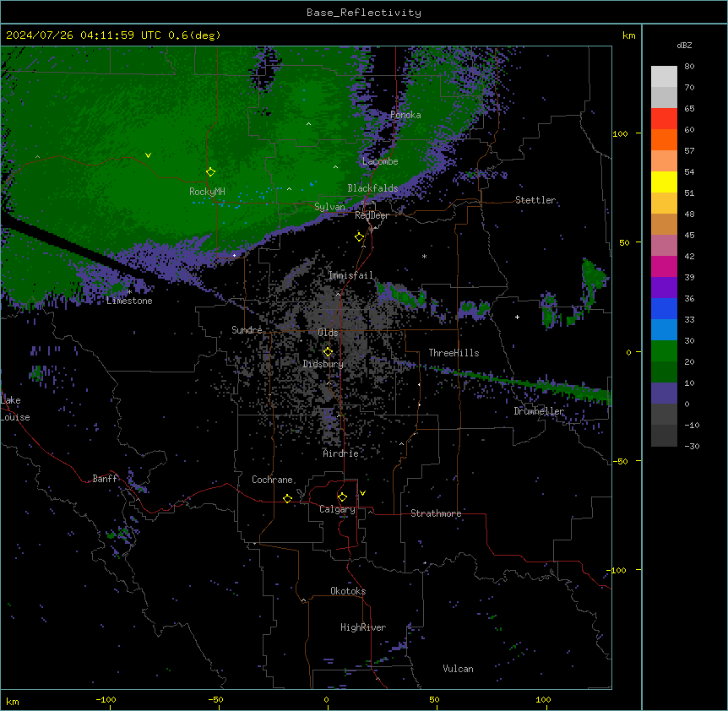Click the yellow diamond marker above Calgary label
The width and height of the screenshot is (728, 711).
(342, 497)
